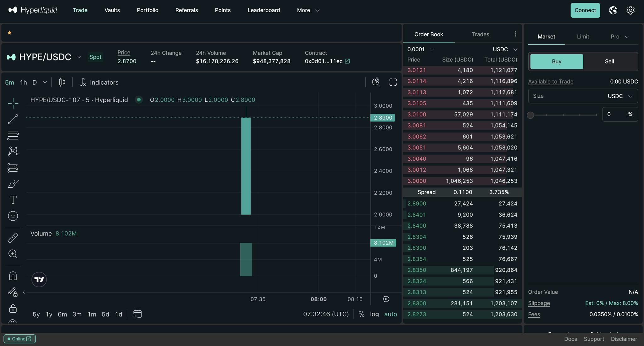Screen dimensions: 644x346
Task: Select the ruler measure tool
Action: coord(13,238)
